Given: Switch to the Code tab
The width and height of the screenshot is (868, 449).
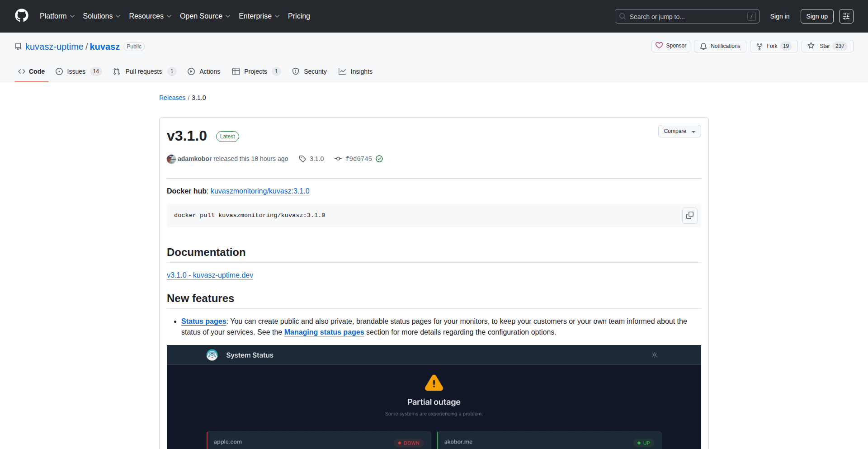Looking at the screenshot, I should click(31, 71).
